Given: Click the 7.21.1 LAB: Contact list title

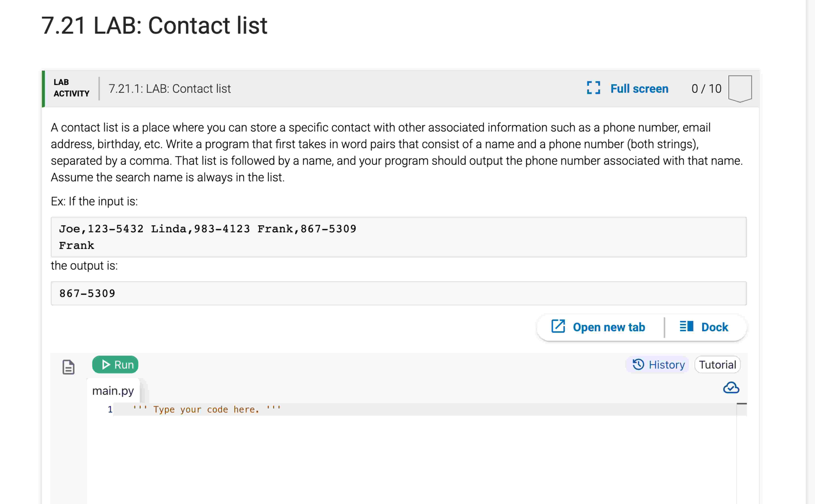Looking at the screenshot, I should coord(169,88).
